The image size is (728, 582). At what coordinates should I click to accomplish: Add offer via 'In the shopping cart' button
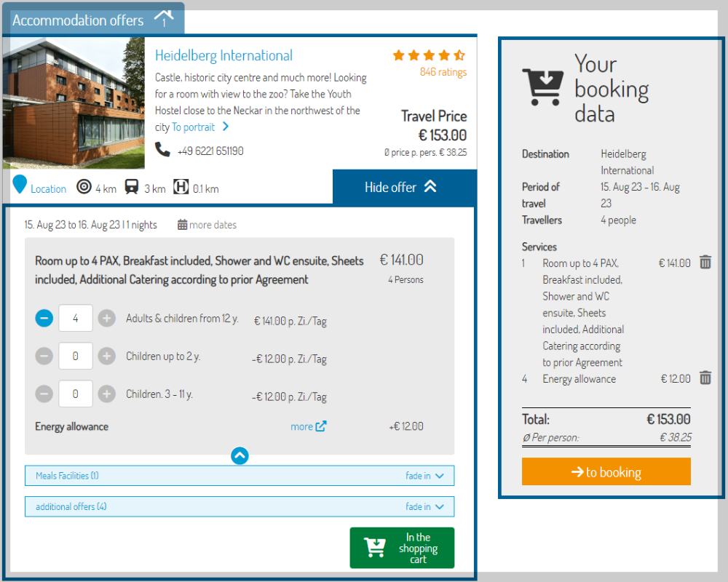tap(402, 548)
